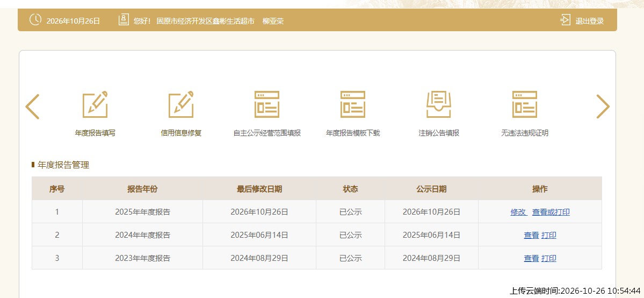Click the left carousel arrow
Screen dimensions: 644x298
point(32,107)
